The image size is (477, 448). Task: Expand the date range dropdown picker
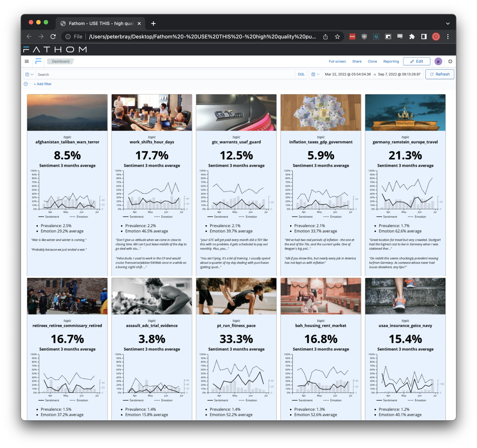pos(315,75)
